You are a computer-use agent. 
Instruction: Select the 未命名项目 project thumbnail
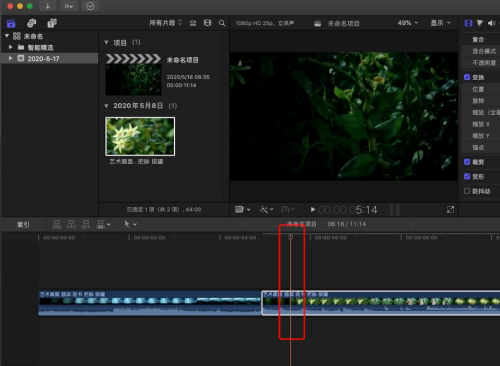pos(133,75)
